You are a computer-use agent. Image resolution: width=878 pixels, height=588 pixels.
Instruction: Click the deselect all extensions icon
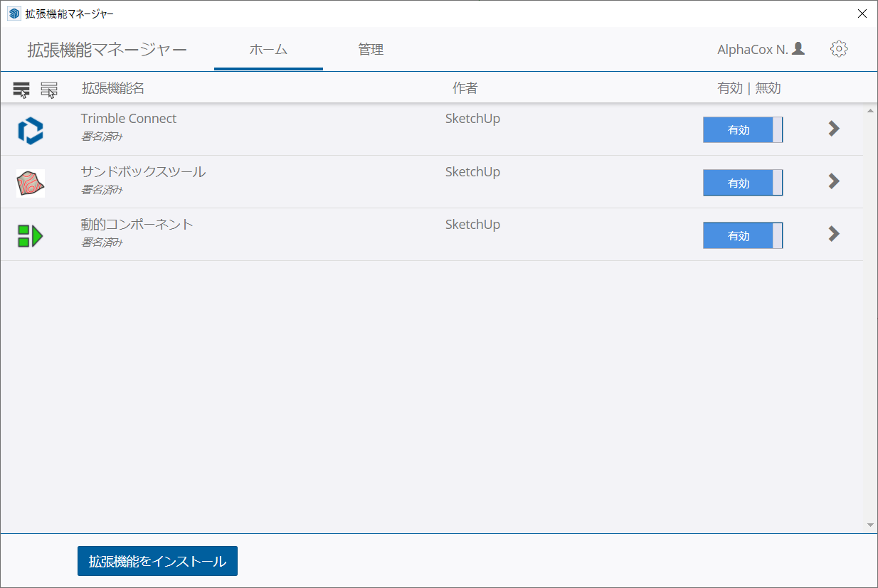coord(49,90)
